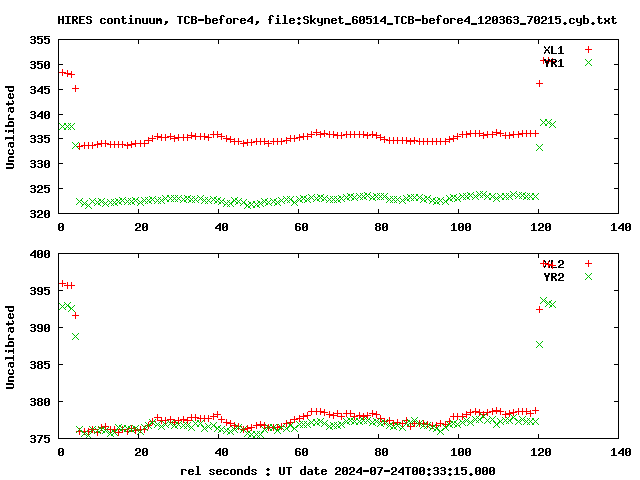Select the XL1 legend label
The height and width of the screenshot is (480, 640).
tap(553, 50)
